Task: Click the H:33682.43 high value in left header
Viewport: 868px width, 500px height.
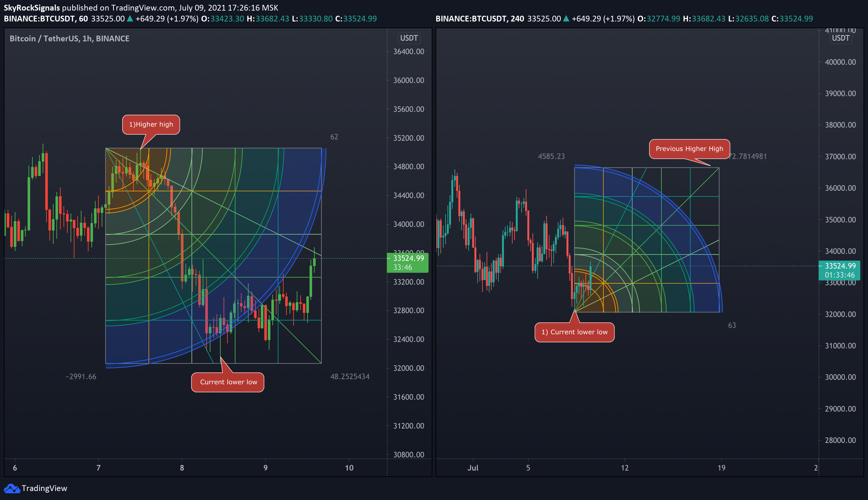Action: (268, 19)
